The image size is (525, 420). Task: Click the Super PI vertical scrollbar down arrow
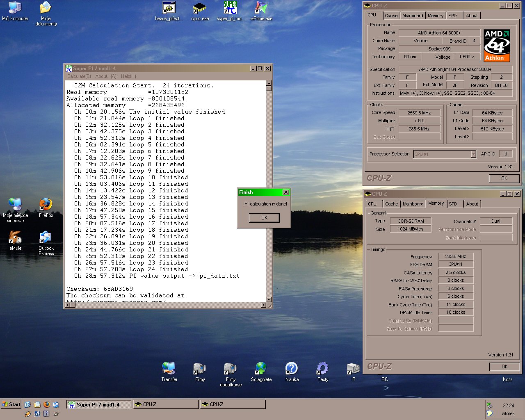tap(269, 300)
